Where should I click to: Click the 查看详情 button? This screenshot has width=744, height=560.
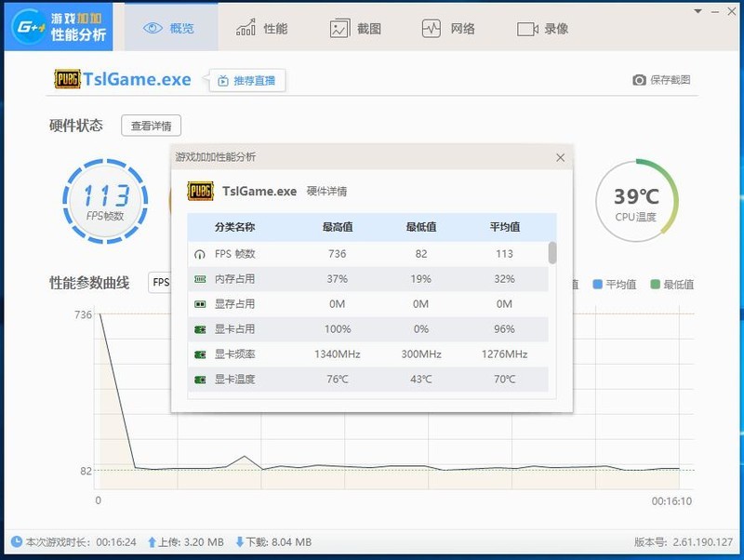pyautogui.click(x=153, y=126)
